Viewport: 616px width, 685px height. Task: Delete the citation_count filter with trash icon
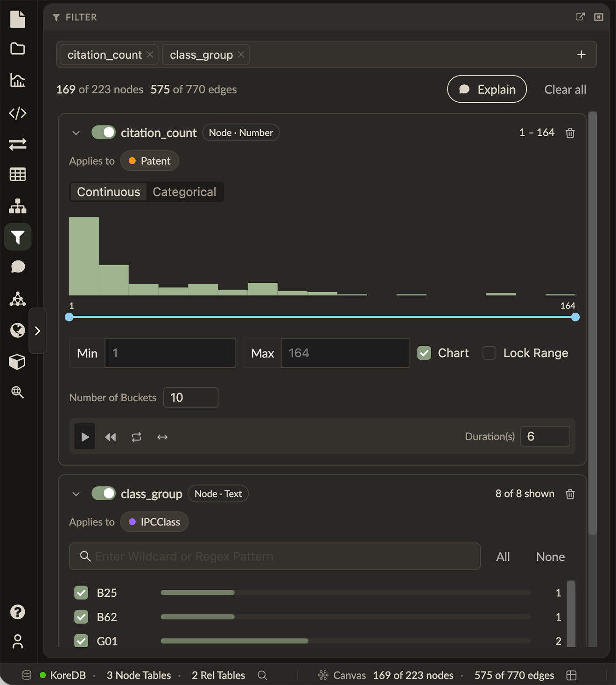[570, 133]
